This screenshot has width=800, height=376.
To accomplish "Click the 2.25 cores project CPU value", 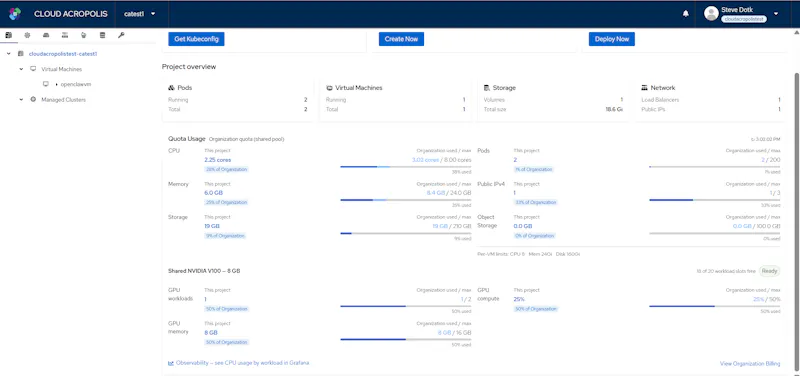I will pos(217,160).
